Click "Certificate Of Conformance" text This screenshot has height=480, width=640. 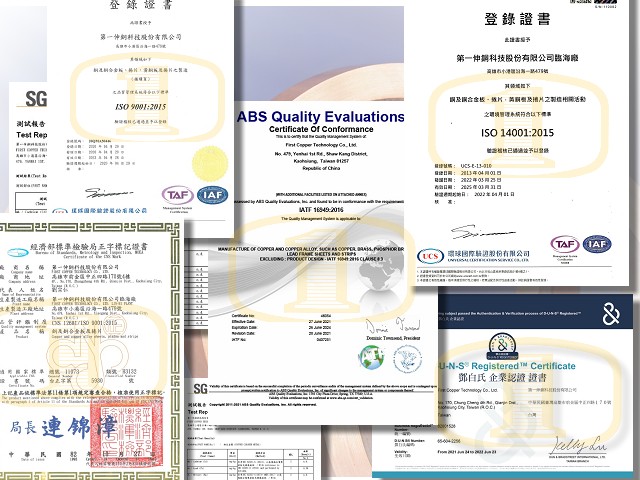point(321,129)
